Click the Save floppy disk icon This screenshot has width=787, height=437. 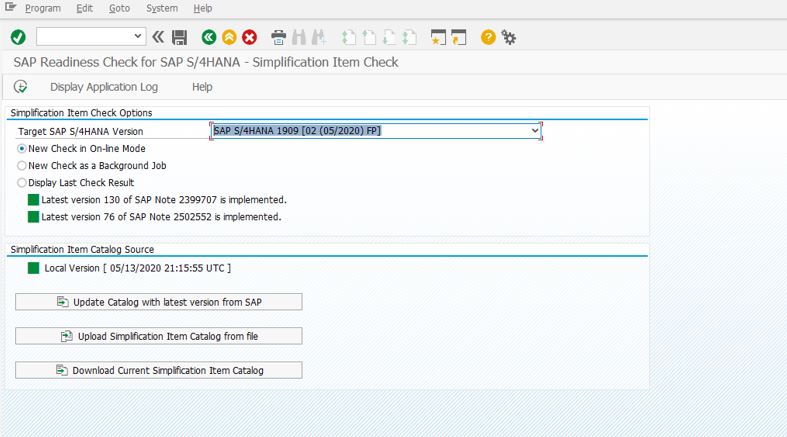point(179,37)
